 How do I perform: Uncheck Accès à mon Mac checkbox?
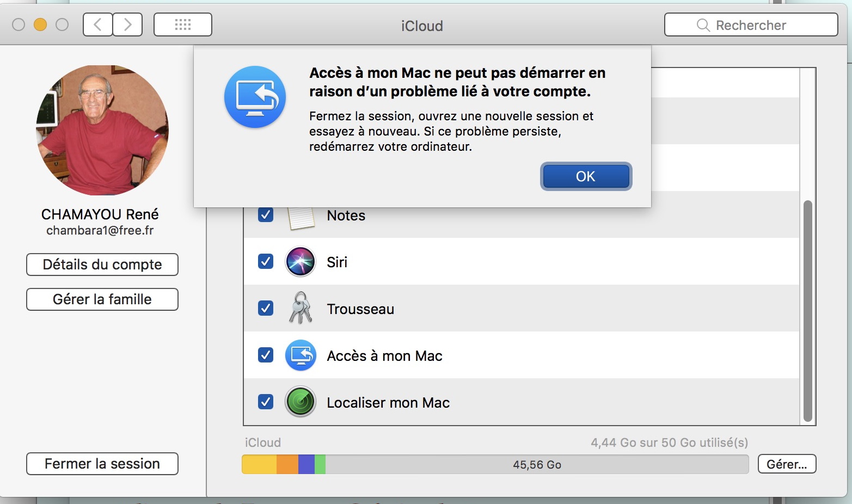266,355
